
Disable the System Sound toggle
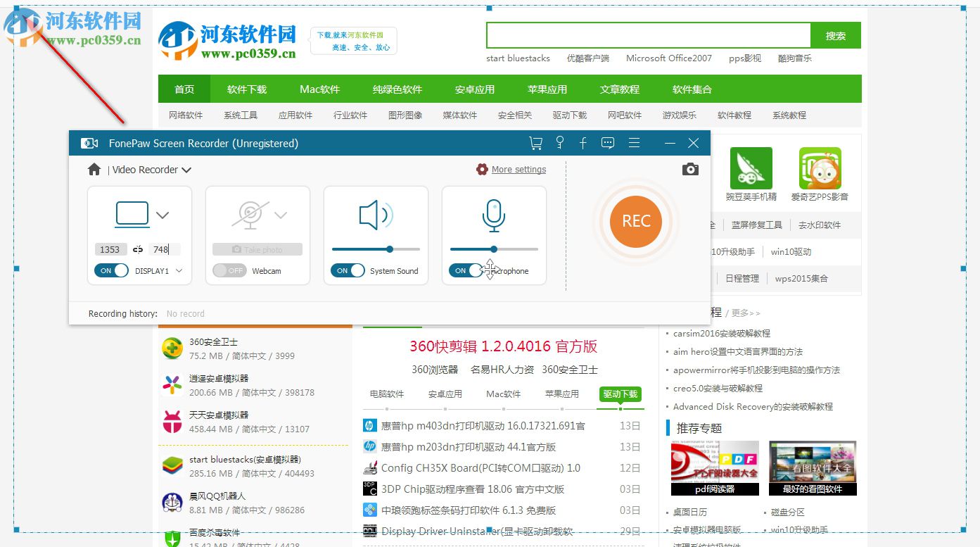tap(348, 270)
